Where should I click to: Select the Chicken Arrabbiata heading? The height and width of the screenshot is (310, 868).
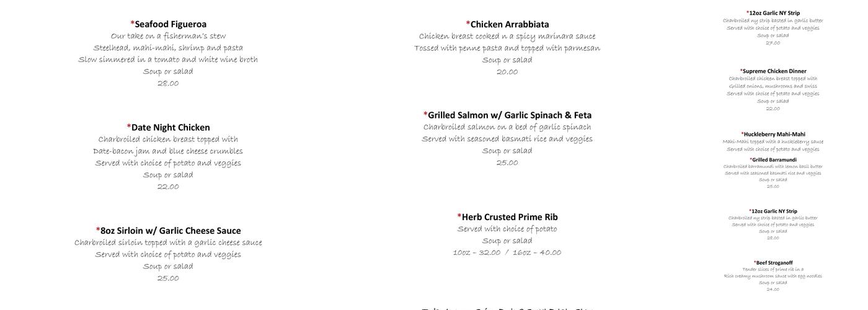[x=507, y=24]
